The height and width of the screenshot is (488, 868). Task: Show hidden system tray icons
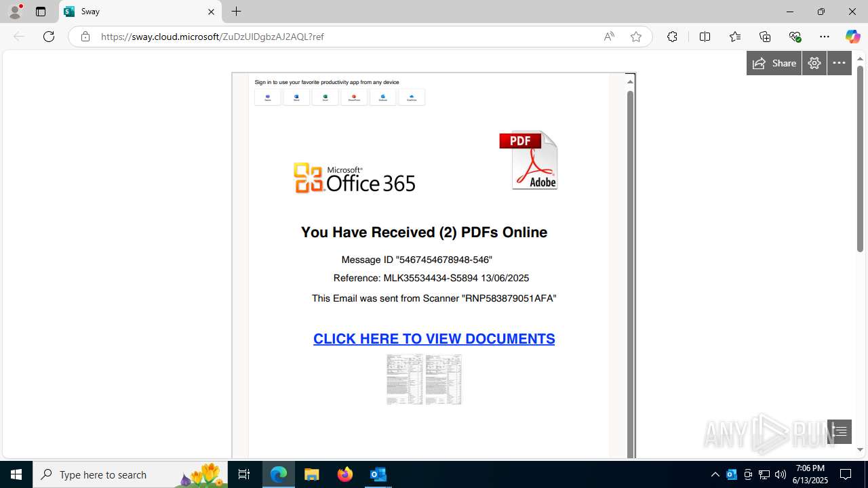pos(715,474)
